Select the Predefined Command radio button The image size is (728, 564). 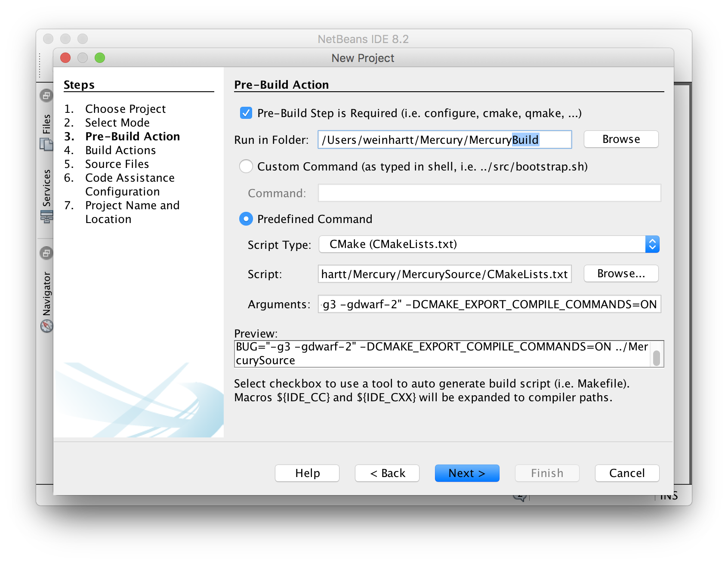pyautogui.click(x=246, y=219)
